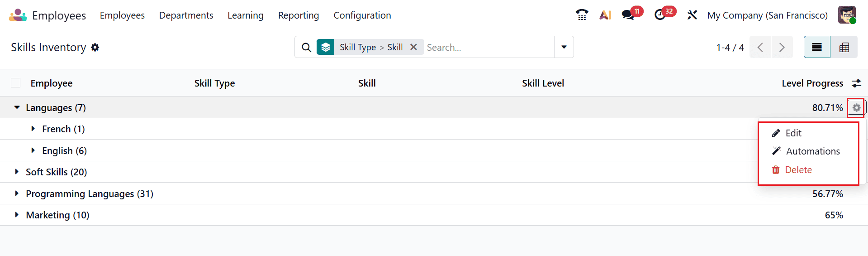Click the Programming Languages 56.77% value
The width and height of the screenshot is (868, 256).
tap(827, 194)
